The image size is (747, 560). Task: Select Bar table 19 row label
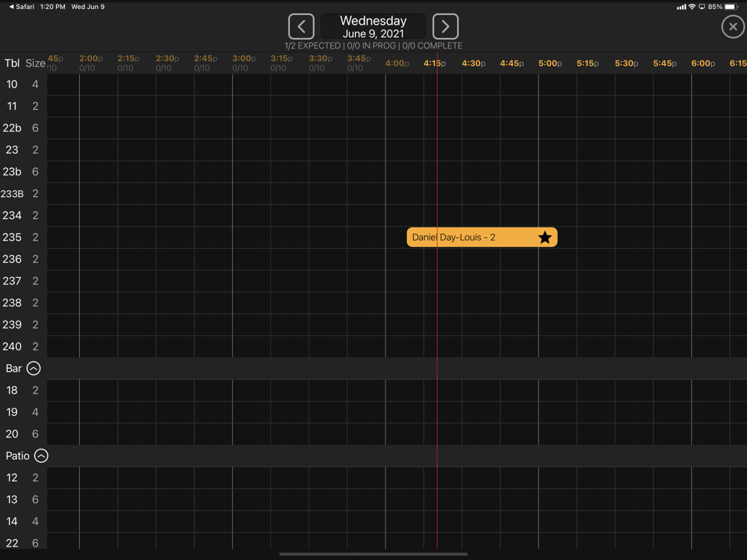[12, 412]
